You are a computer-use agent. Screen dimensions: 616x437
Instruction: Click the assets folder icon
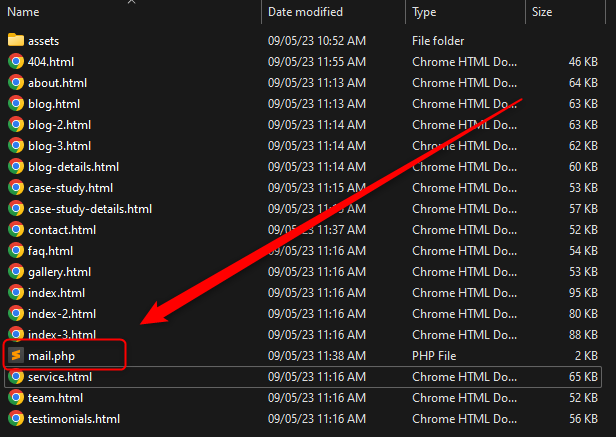pyautogui.click(x=16, y=40)
